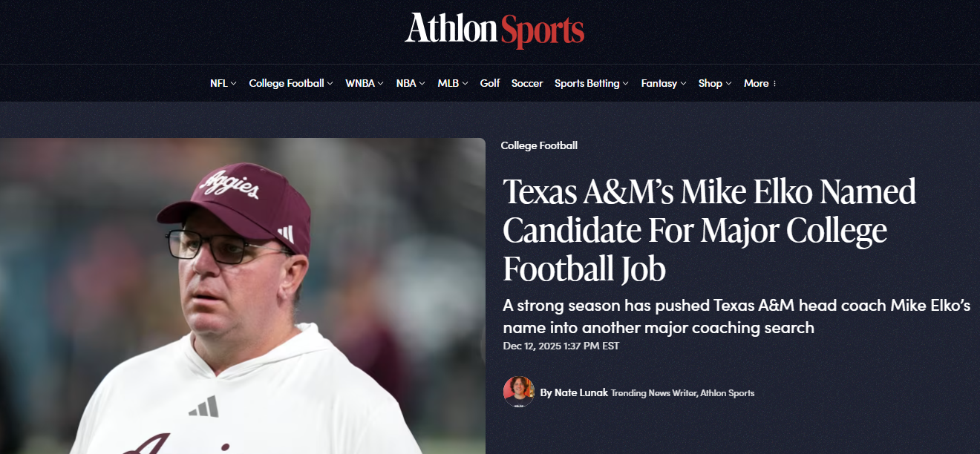Click Nate Lunak's author avatar
980x454 pixels.
click(519, 392)
